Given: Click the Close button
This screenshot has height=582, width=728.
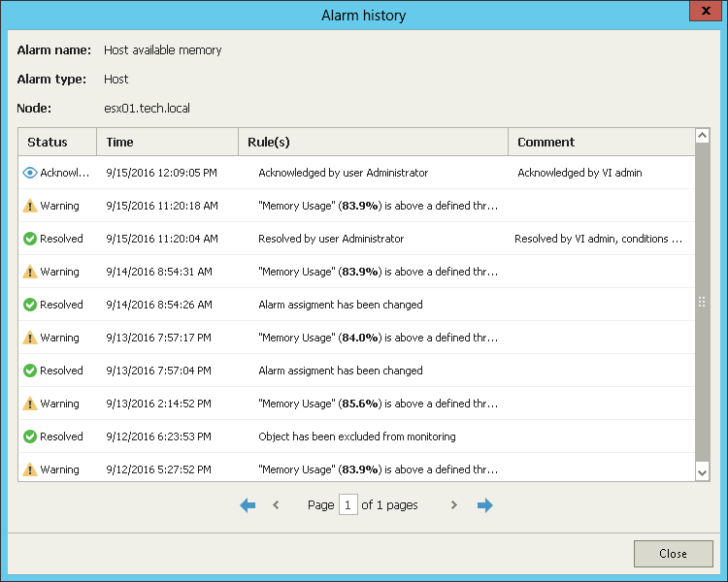Looking at the screenshot, I should click(674, 553).
